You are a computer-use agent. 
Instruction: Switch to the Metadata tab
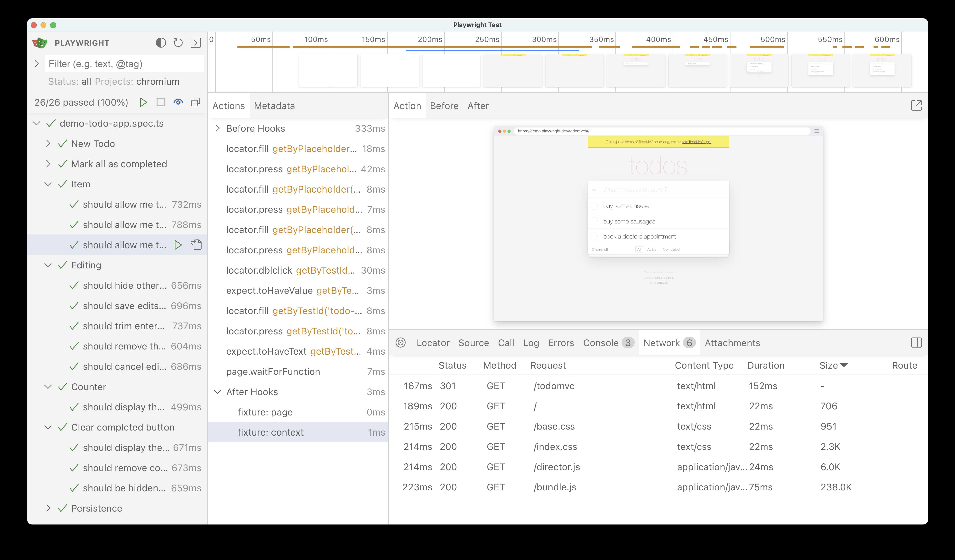[x=274, y=106]
